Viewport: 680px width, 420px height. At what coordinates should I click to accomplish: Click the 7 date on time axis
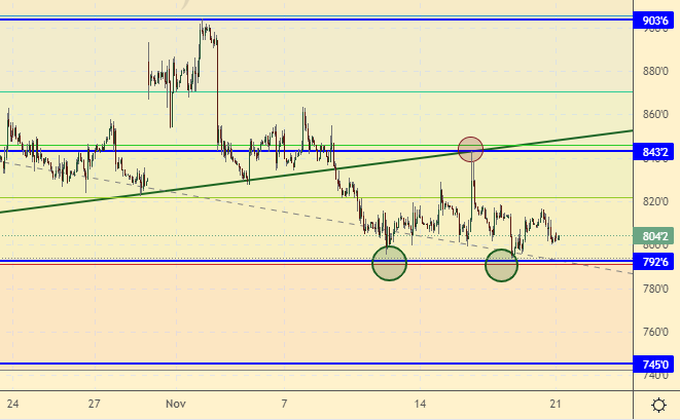285,406
